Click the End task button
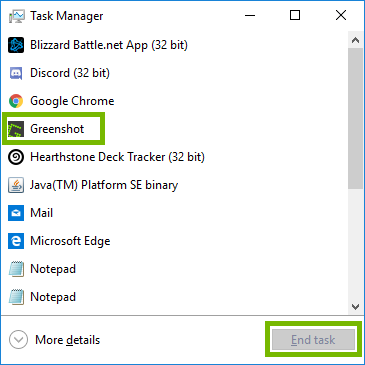The height and width of the screenshot is (365, 365). [313, 340]
